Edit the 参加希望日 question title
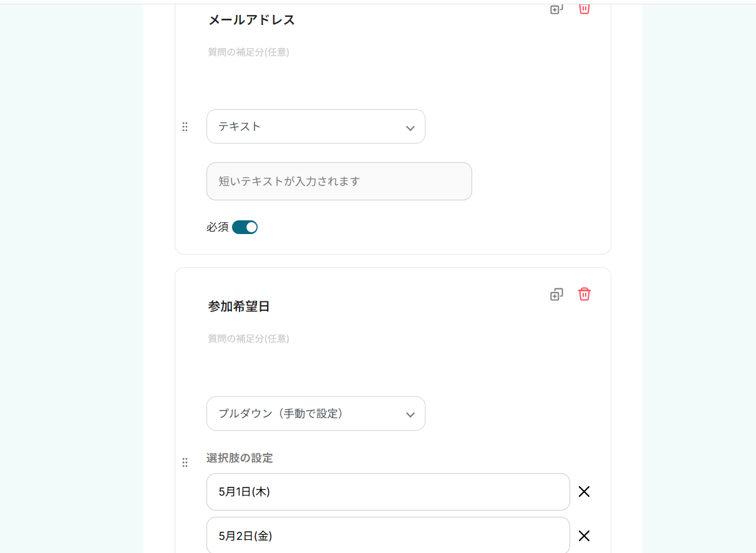Screen dimensions: 756x553 [x=240, y=306]
